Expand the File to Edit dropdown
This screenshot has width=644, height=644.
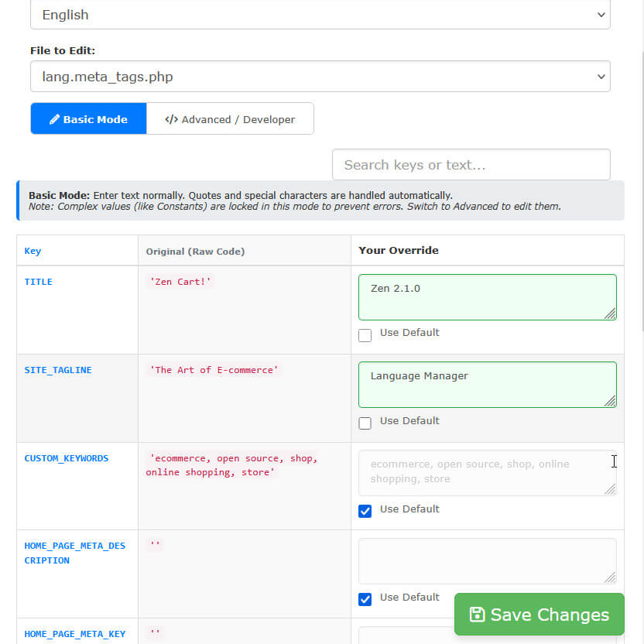[320, 77]
